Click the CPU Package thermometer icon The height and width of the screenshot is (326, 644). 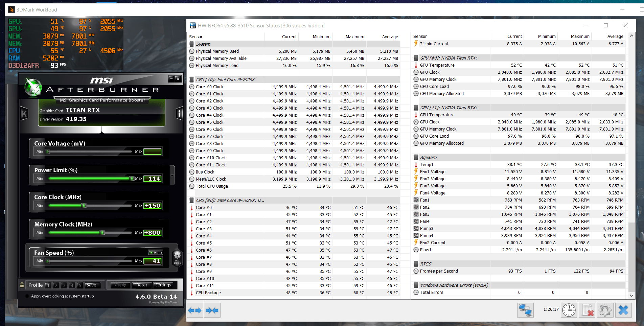[192, 293]
